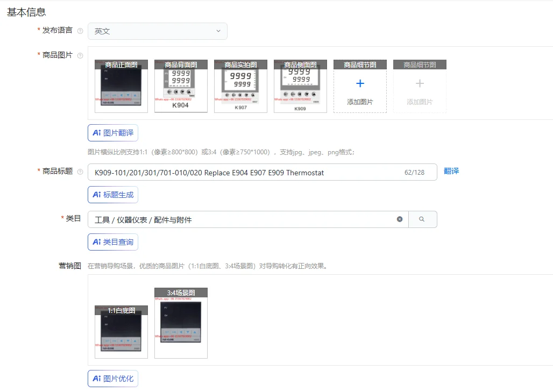This screenshot has width=553, height=392.
Task: Select the 商品实拍图 K907 thumbnail
Action: tap(240, 87)
